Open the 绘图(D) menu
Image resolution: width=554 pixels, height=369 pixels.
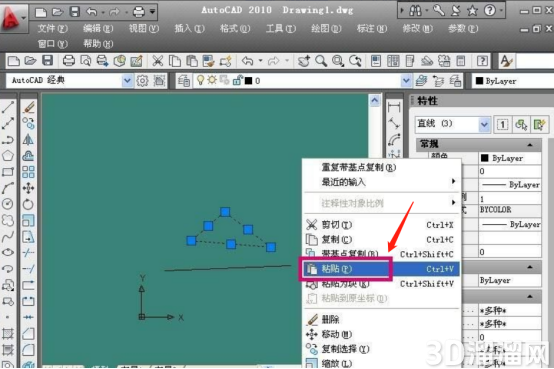(x=326, y=28)
